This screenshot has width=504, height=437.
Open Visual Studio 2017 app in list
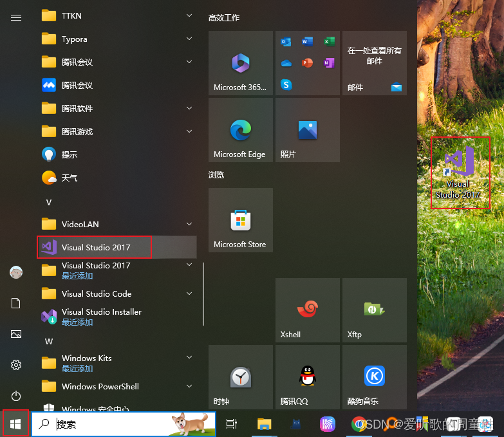[117, 247]
